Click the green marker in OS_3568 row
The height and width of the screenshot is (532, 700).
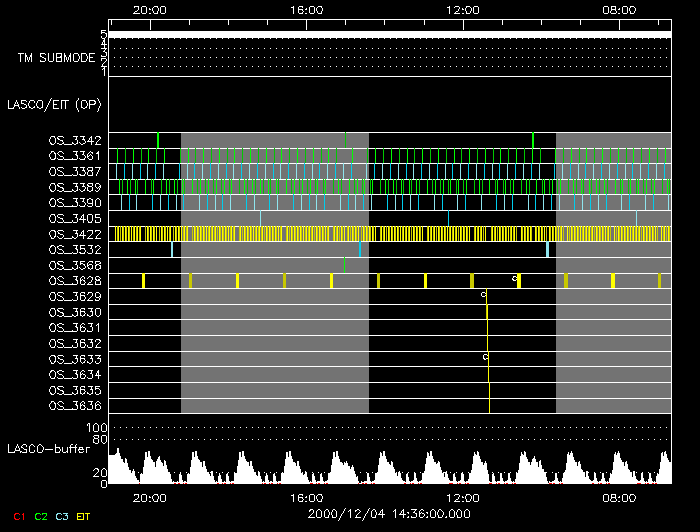click(x=344, y=265)
